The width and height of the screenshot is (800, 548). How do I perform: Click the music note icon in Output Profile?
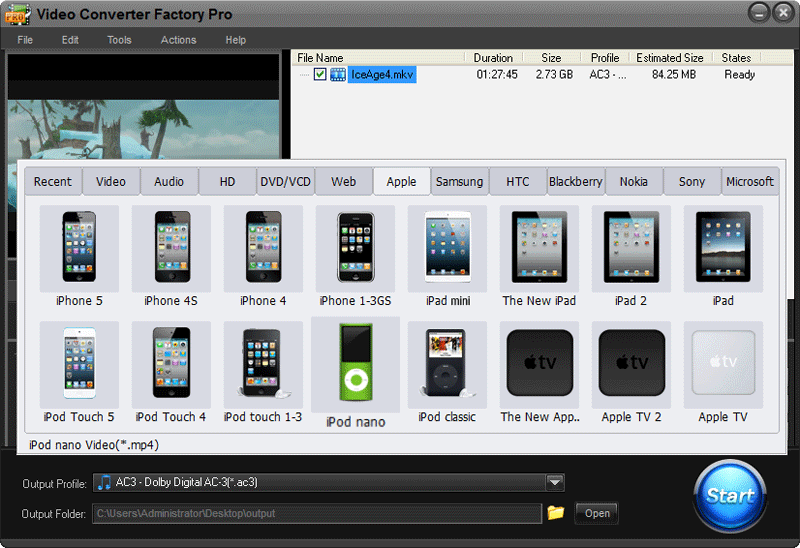click(x=104, y=482)
